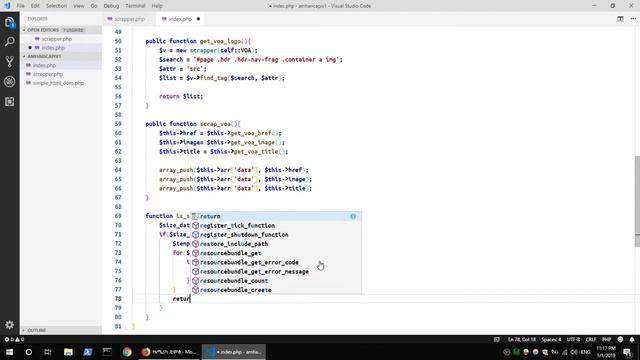The image size is (640, 360).
Task: Choose register_tick_function suggestion
Action: tap(276, 225)
